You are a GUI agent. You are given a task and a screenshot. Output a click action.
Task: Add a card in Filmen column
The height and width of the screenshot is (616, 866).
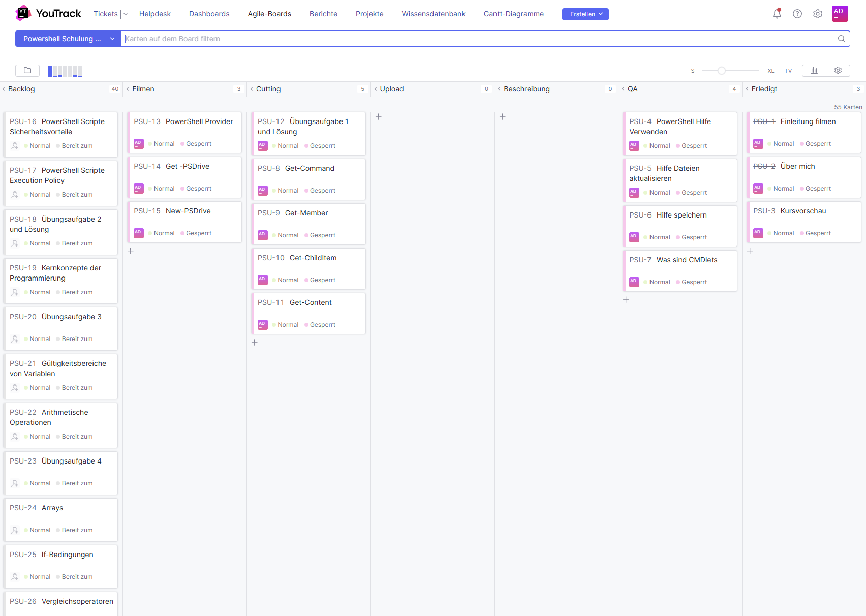coord(131,251)
